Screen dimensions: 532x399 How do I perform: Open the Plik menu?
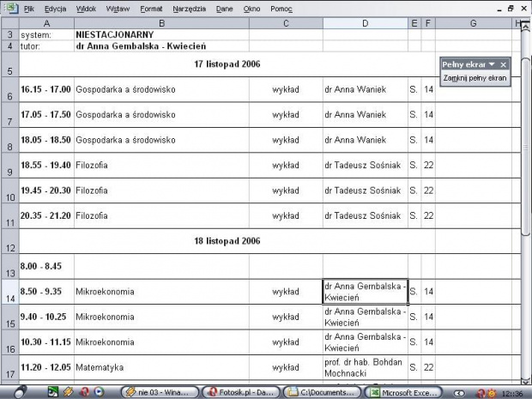pos(29,9)
